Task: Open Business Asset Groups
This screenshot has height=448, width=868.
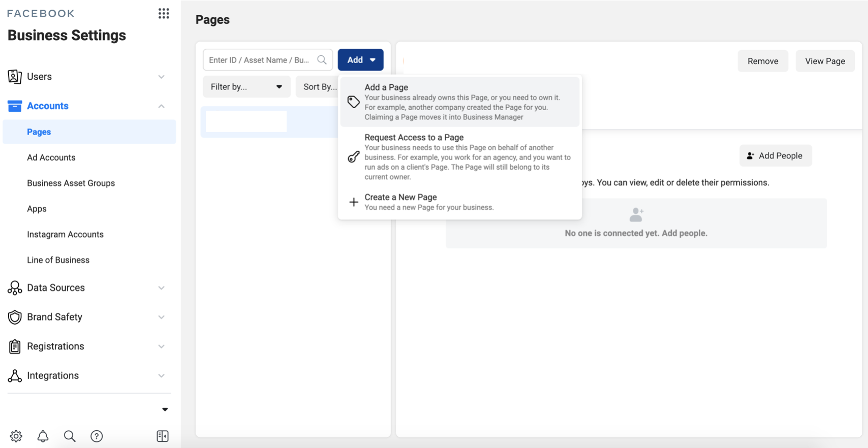Action: click(71, 183)
